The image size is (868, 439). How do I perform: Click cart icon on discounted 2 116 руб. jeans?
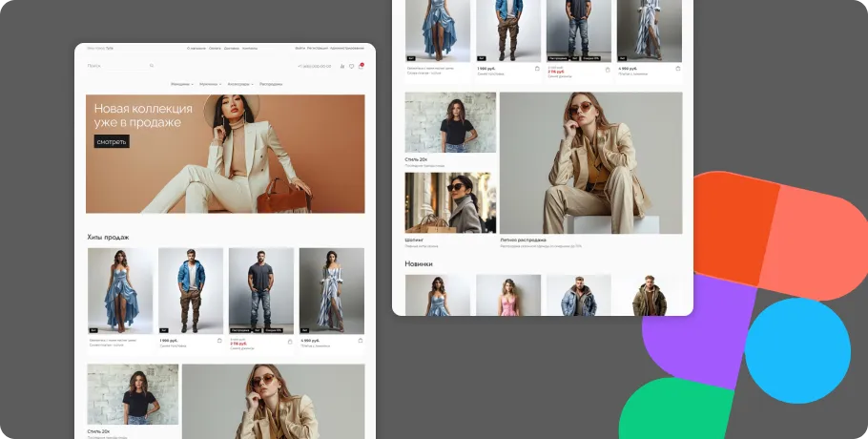tap(289, 340)
